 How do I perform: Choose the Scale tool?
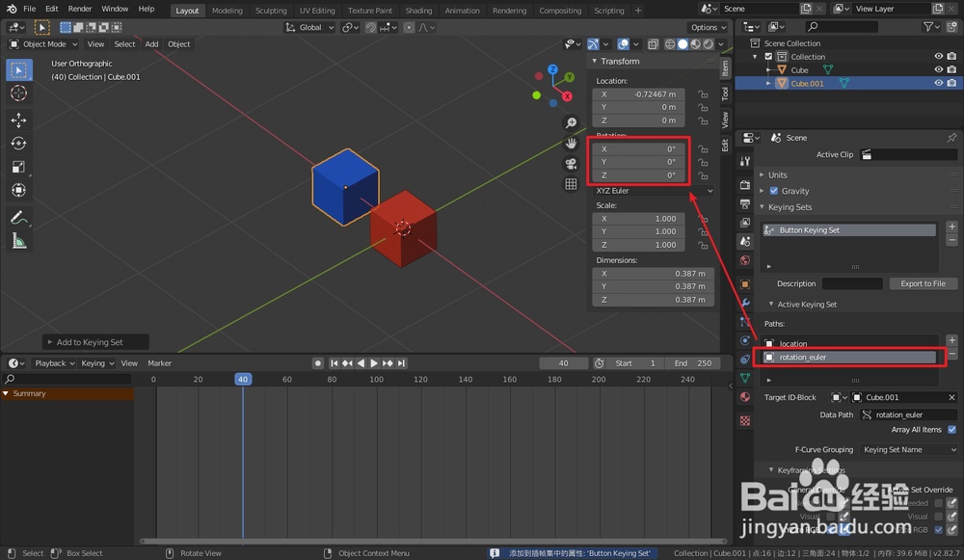[x=19, y=167]
